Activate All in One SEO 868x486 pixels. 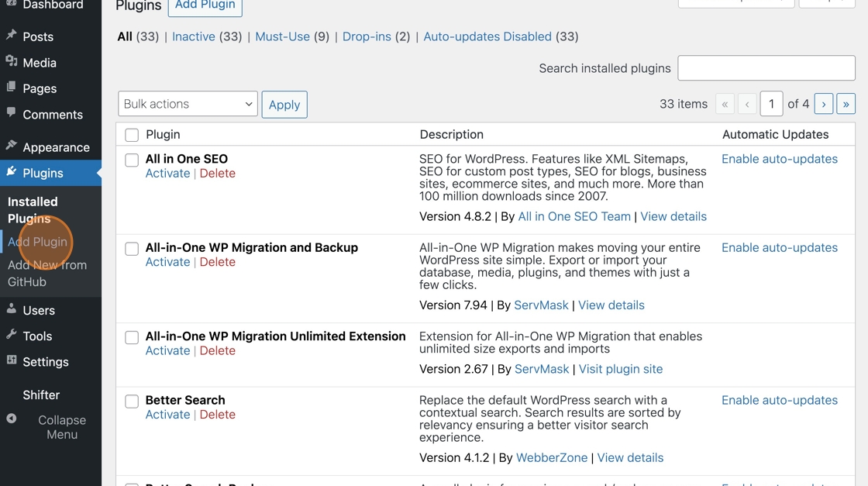tap(167, 174)
